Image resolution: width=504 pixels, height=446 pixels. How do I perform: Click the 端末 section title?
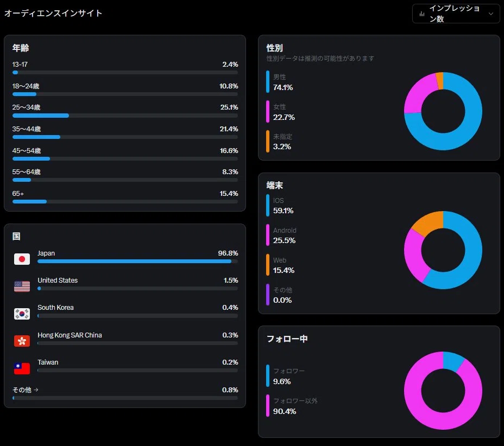pyautogui.click(x=274, y=185)
